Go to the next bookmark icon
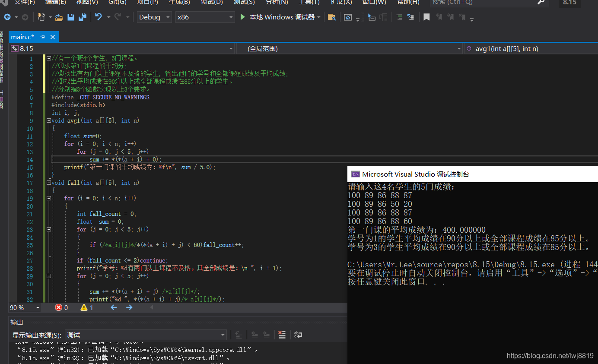This screenshot has width=598, height=364. [x=450, y=17]
